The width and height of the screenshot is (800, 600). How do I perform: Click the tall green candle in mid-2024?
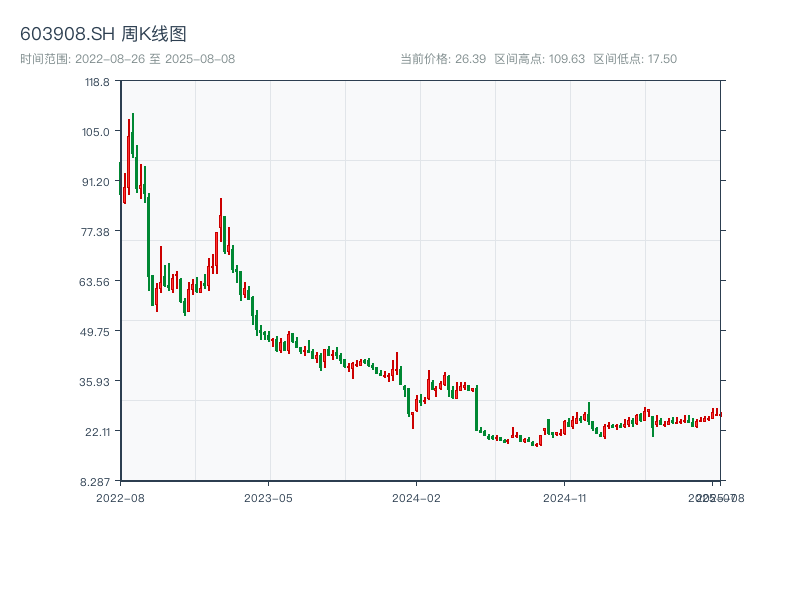point(476,408)
